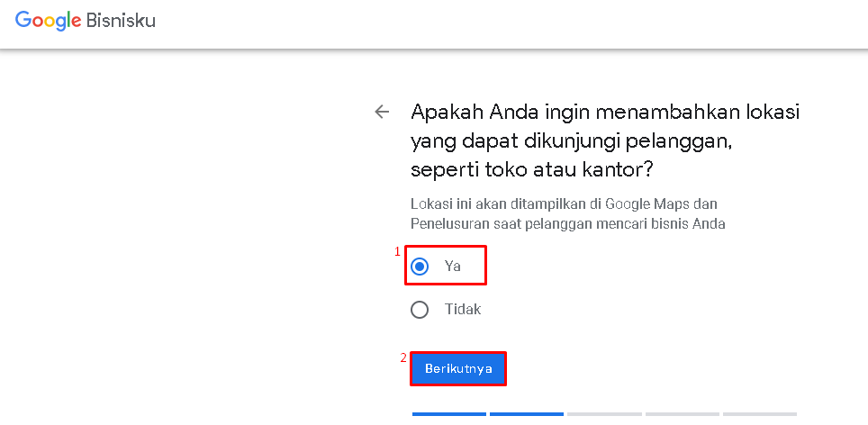Viewport: 868px width, 425px height.
Task: Choose the Ya option label text
Action: pos(452,267)
